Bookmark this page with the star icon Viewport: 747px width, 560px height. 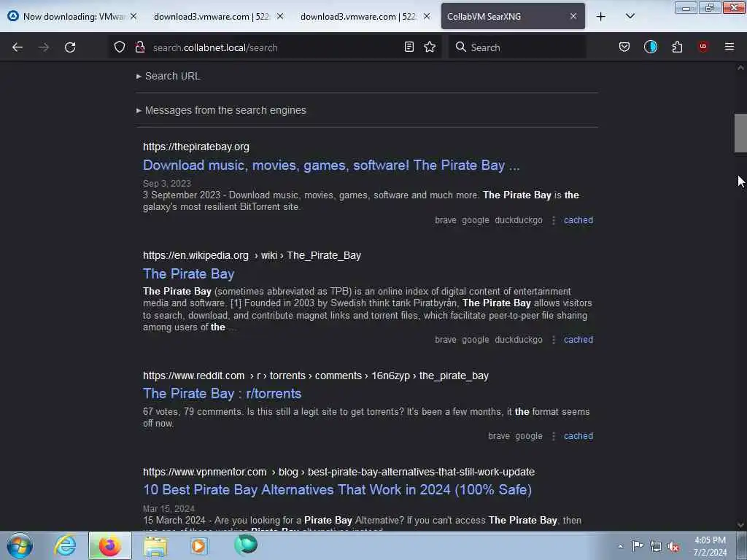[x=430, y=47]
